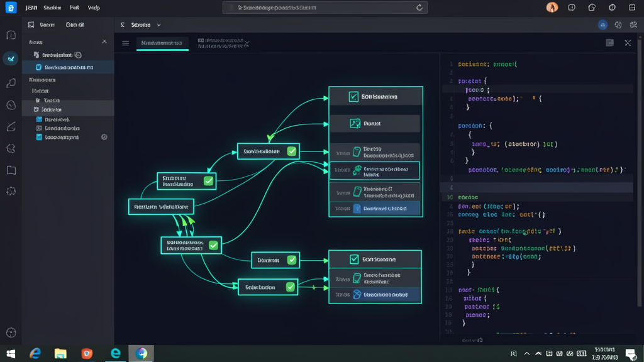Select the blue highlighted row in the upper panel
The width and height of the screenshot is (644, 362).
click(x=375, y=209)
